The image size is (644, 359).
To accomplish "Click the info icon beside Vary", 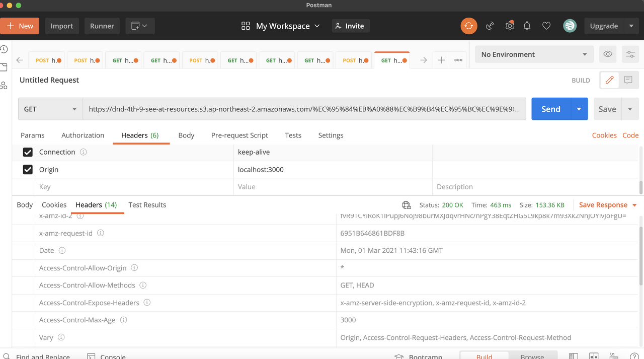I will pyautogui.click(x=61, y=337).
